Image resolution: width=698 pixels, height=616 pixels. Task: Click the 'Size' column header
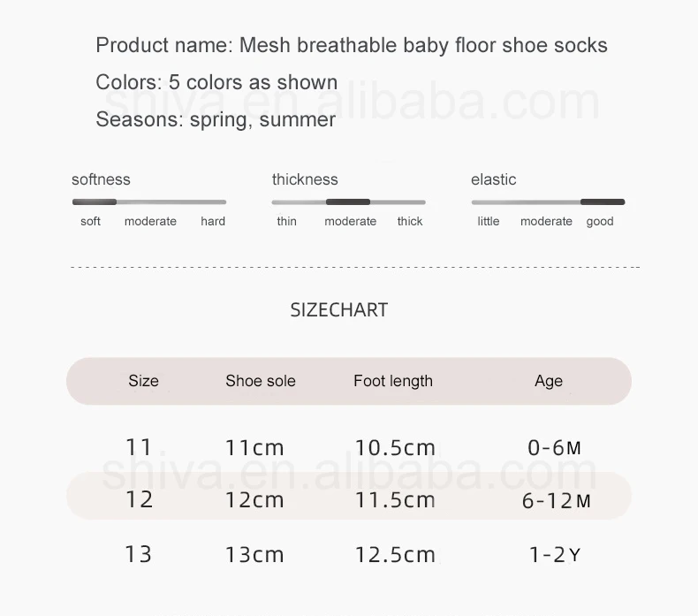coord(143,381)
